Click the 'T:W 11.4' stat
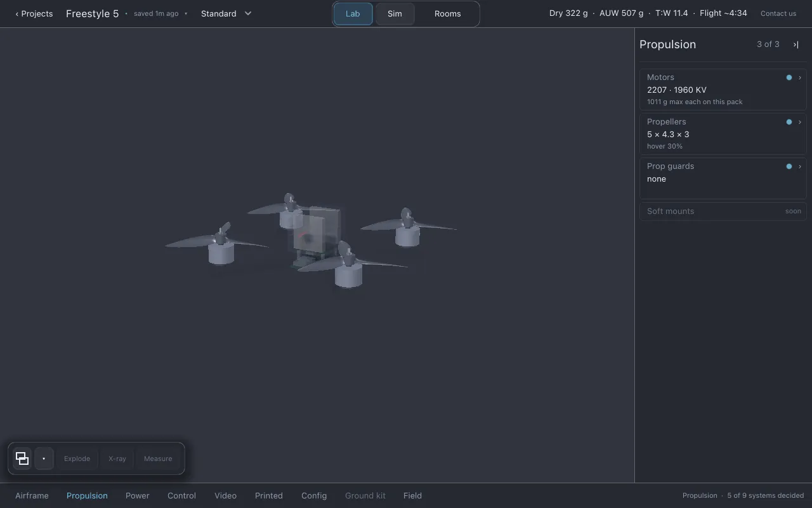Screen dimensions: 812x508 pos(672,13)
